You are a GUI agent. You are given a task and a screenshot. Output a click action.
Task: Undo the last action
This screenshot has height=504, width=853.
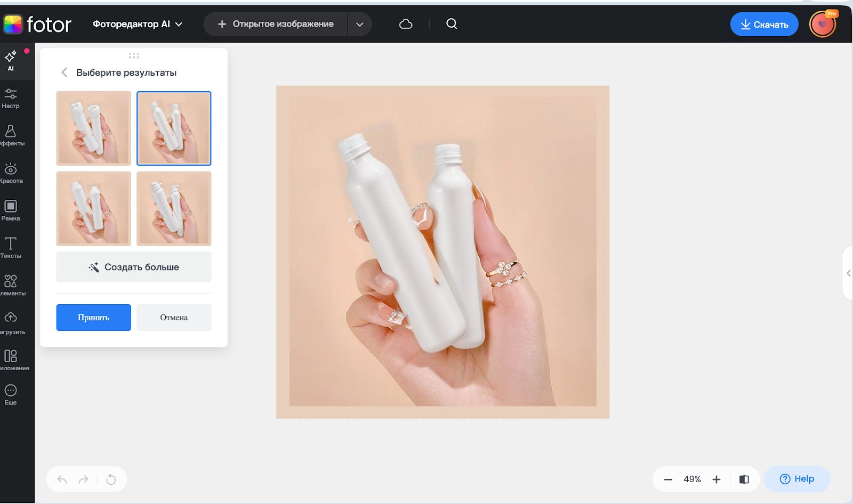62,479
